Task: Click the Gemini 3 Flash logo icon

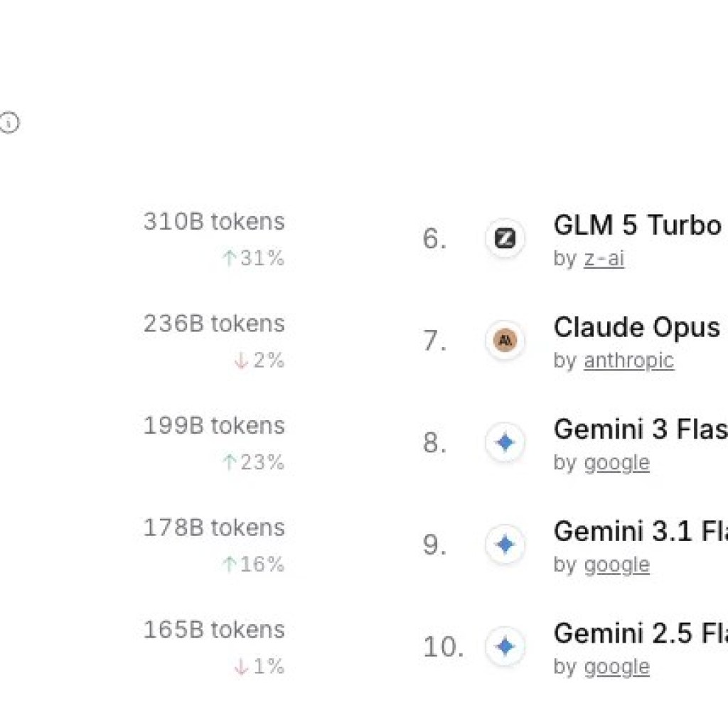Action: tap(505, 443)
